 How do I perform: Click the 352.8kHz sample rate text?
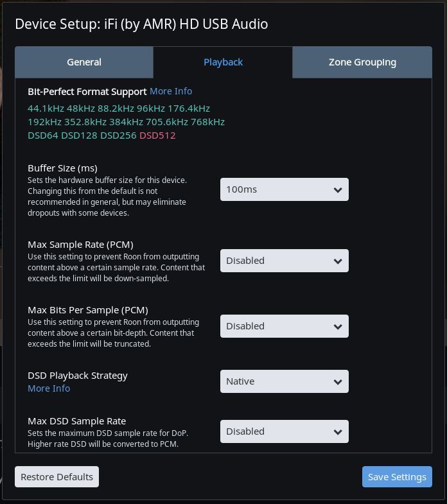tap(85, 122)
